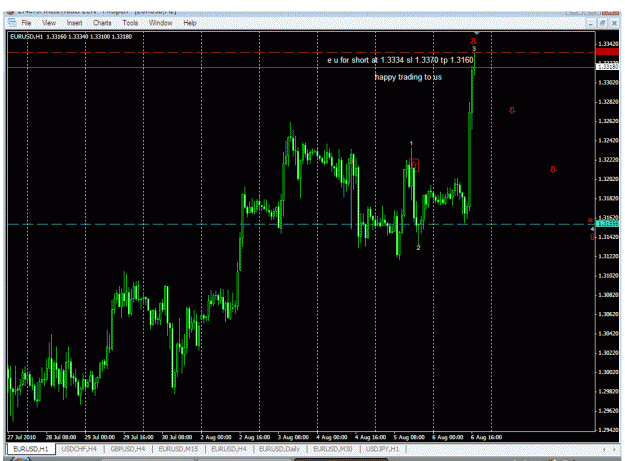
Task: Switch to the EURUSD,H1 chart tab
Action: tap(31, 449)
